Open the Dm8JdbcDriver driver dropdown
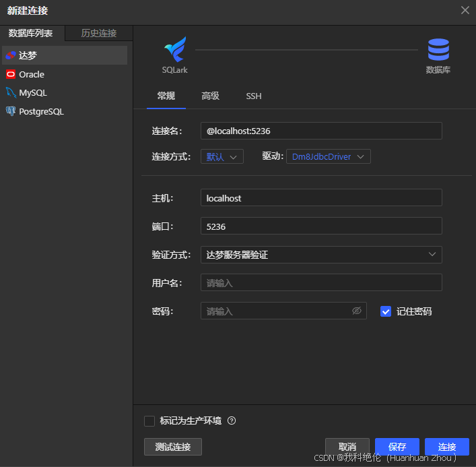 pyautogui.click(x=328, y=156)
